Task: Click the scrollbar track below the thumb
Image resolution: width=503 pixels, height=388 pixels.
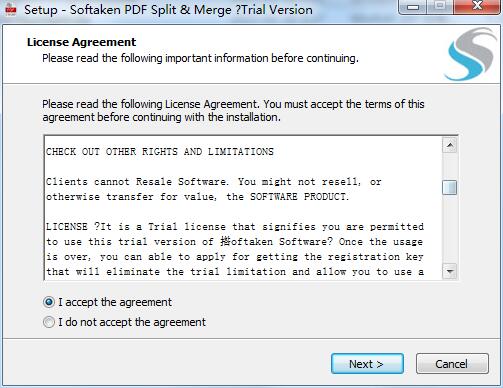Action: [450, 229]
